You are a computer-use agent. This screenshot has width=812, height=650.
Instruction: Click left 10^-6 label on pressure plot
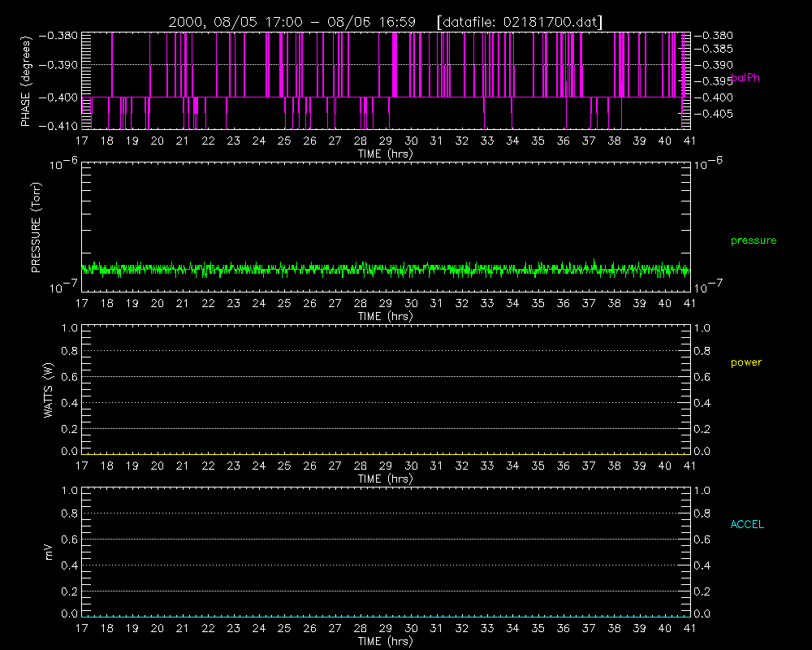63,164
